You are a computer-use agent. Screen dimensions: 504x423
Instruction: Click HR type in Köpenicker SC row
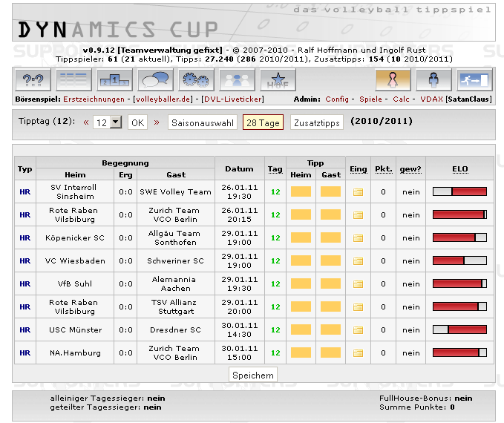[x=25, y=238]
